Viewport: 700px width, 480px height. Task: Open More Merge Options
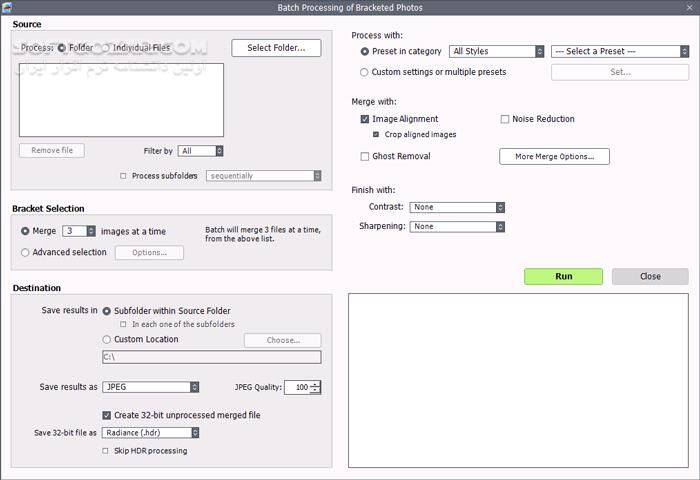tap(554, 156)
